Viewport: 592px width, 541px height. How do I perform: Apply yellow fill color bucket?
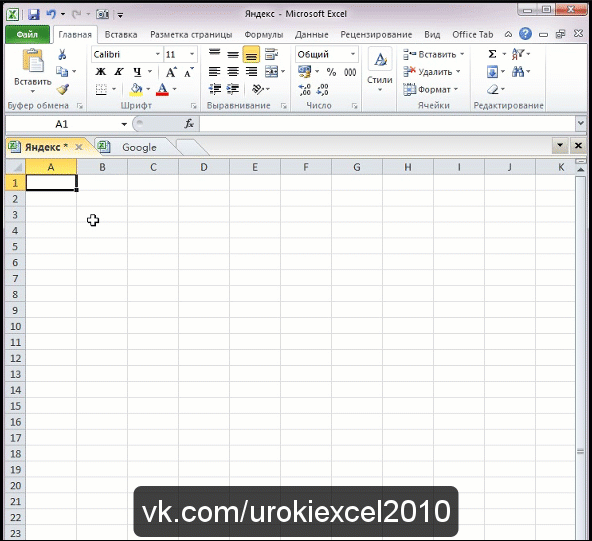click(136, 89)
